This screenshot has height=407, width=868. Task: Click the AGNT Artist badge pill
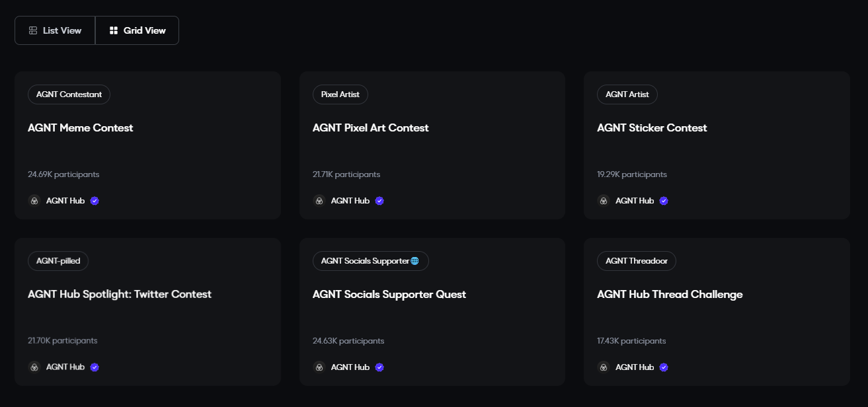coord(627,94)
